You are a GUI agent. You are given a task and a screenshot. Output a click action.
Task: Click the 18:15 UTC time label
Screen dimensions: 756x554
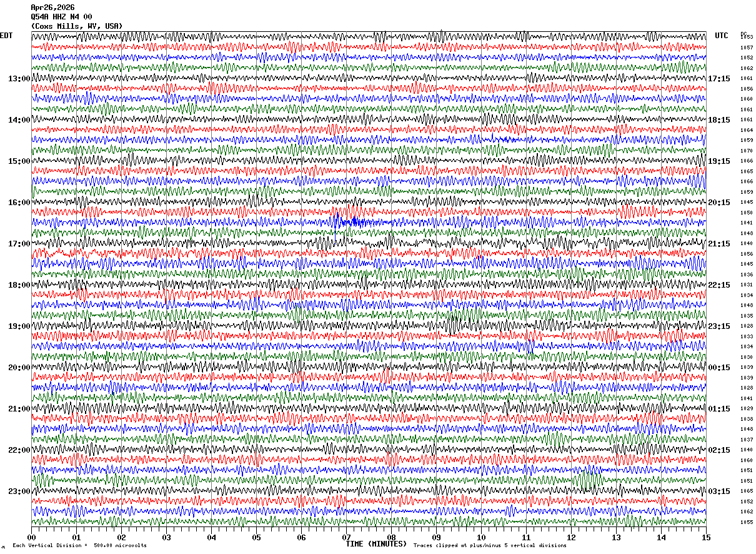[719, 120]
